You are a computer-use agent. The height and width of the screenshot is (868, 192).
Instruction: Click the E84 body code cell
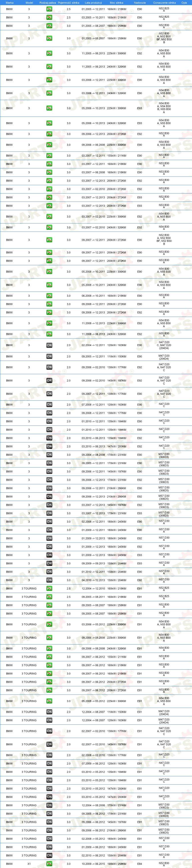(139, 864)
